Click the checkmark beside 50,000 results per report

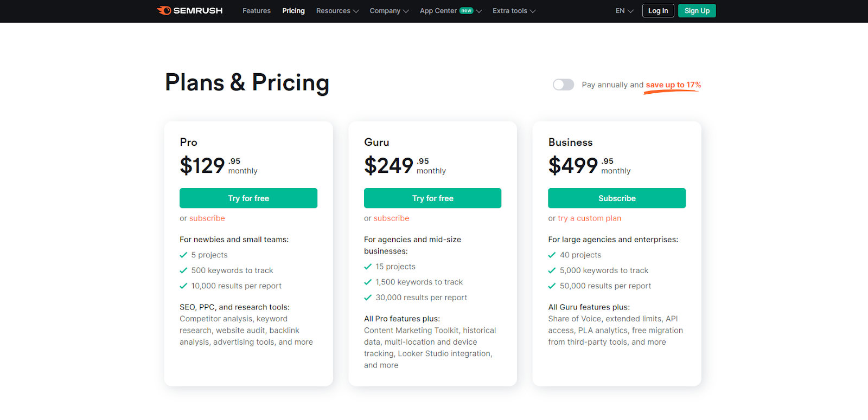coord(552,286)
